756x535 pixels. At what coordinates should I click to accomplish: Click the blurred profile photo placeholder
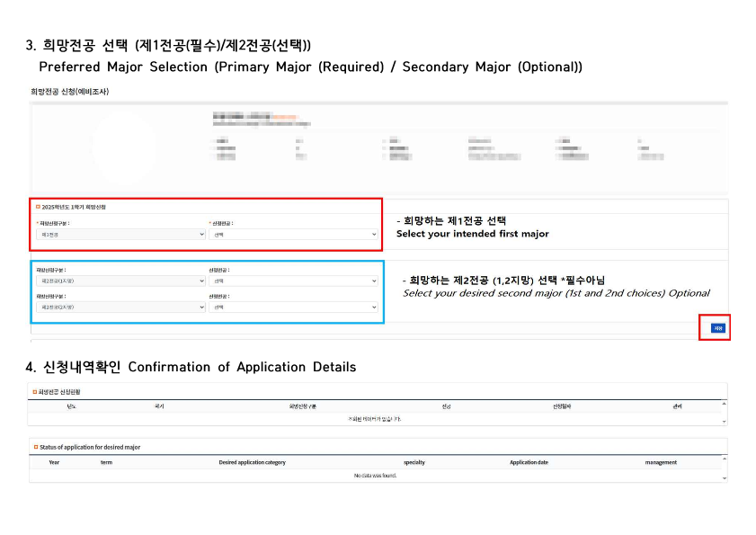[x=126, y=144]
